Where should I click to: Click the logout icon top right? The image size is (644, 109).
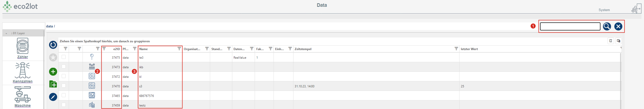[x=636, y=9]
